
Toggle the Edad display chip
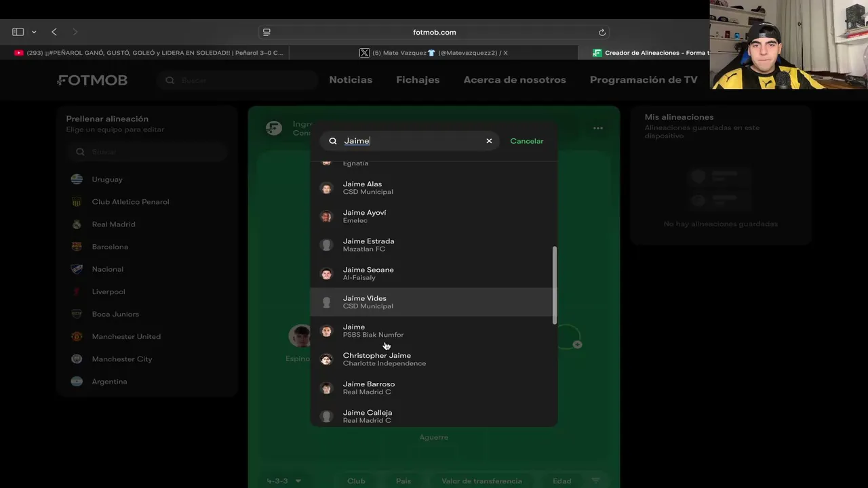pos(561,481)
